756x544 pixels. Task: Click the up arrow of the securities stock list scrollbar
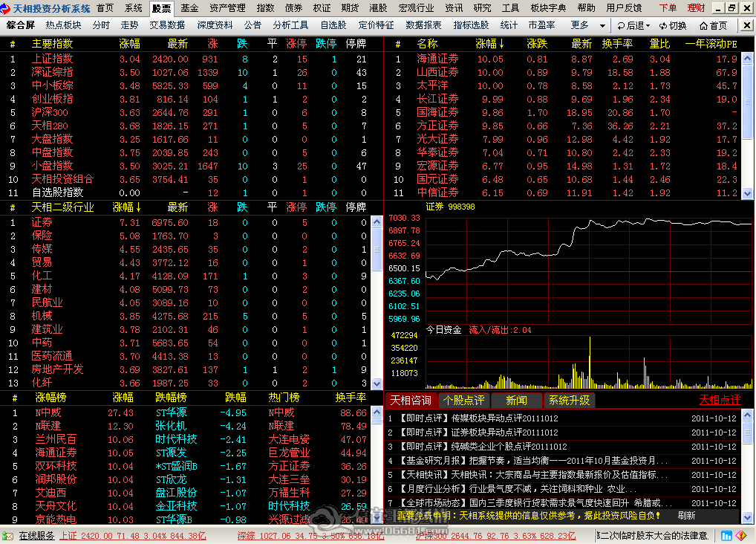pos(747,59)
